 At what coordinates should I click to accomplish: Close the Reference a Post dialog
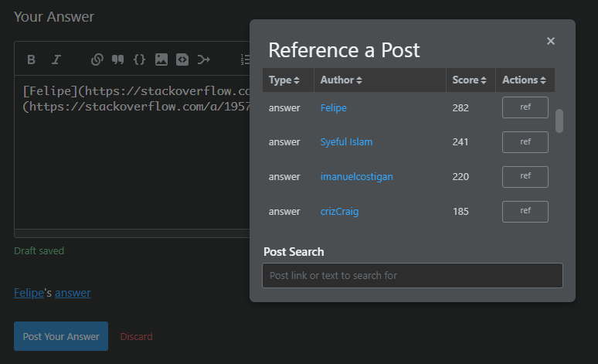point(551,41)
